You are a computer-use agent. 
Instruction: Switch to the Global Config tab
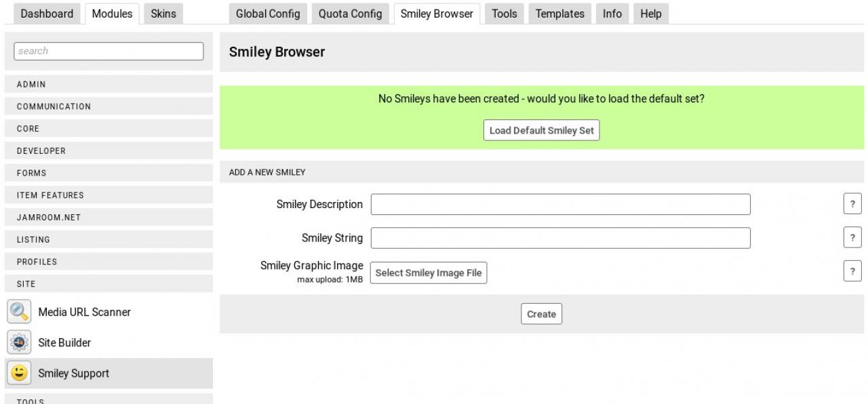tap(268, 14)
